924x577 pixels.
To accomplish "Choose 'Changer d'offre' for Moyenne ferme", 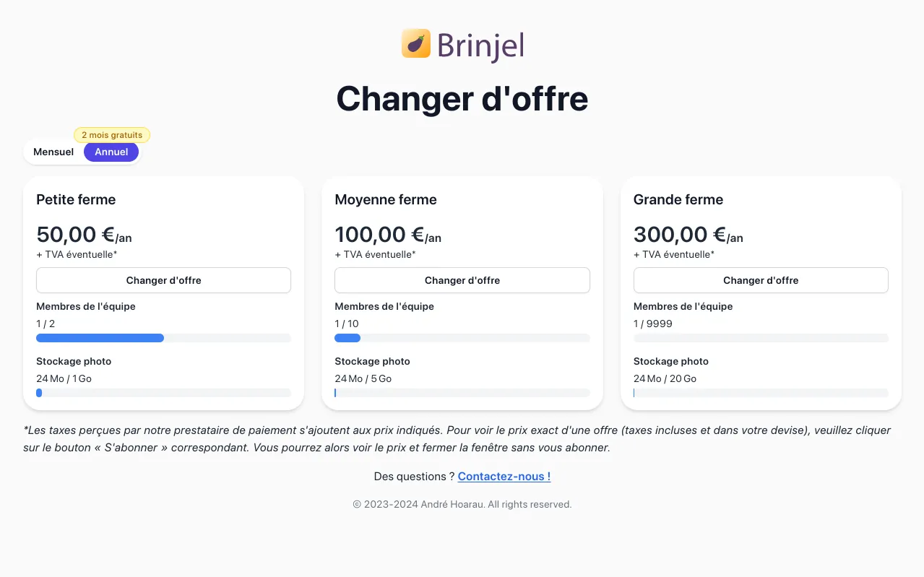I will pos(462,280).
